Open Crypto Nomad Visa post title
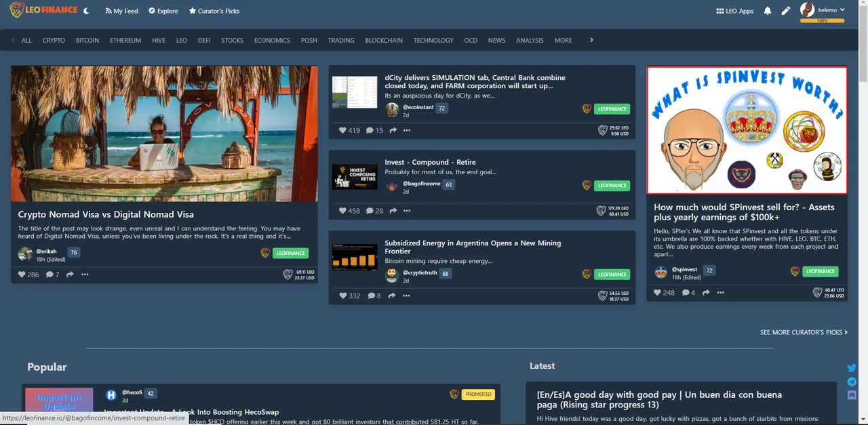The height and width of the screenshot is (425, 868). 106,214
